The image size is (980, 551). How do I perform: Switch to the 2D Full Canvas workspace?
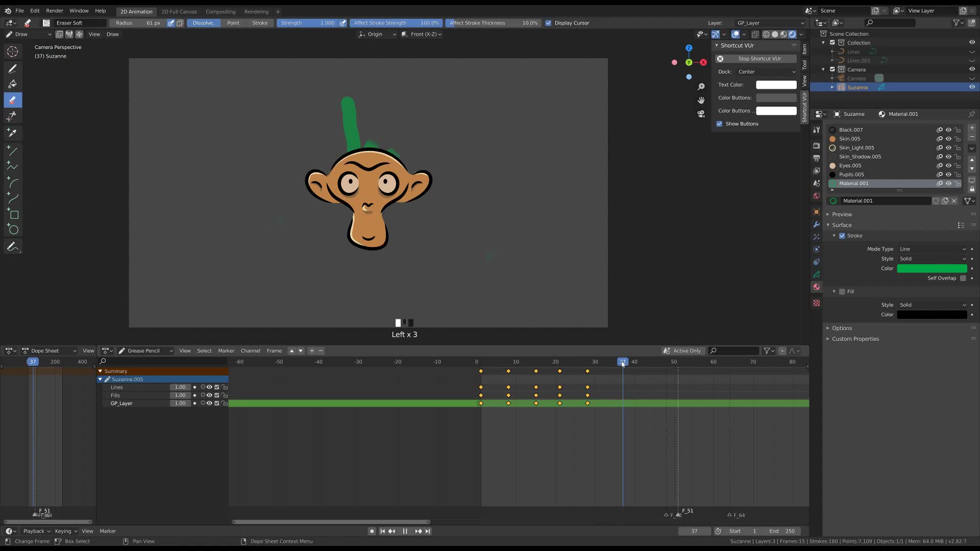tap(179, 12)
